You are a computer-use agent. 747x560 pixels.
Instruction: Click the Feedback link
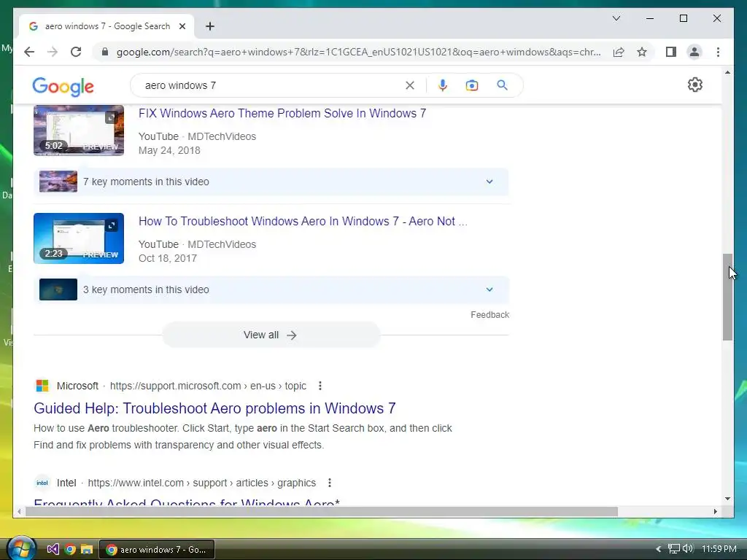[489, 315]
